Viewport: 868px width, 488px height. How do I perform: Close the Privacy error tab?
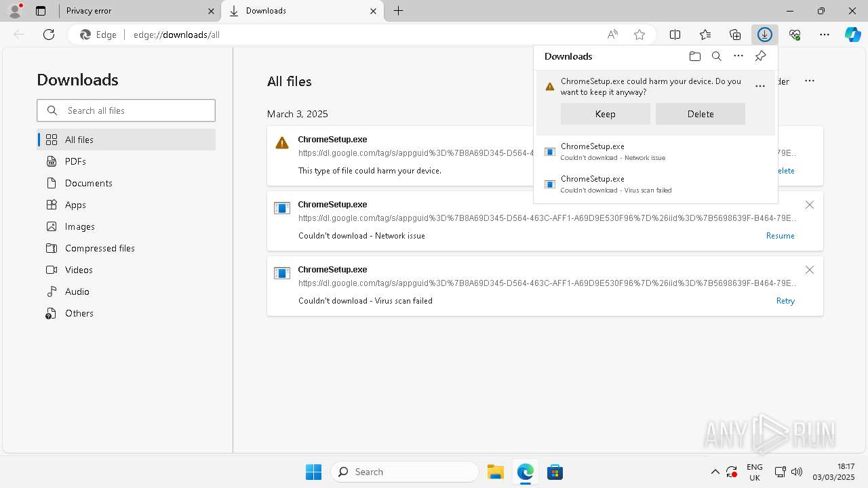point(212,11)
